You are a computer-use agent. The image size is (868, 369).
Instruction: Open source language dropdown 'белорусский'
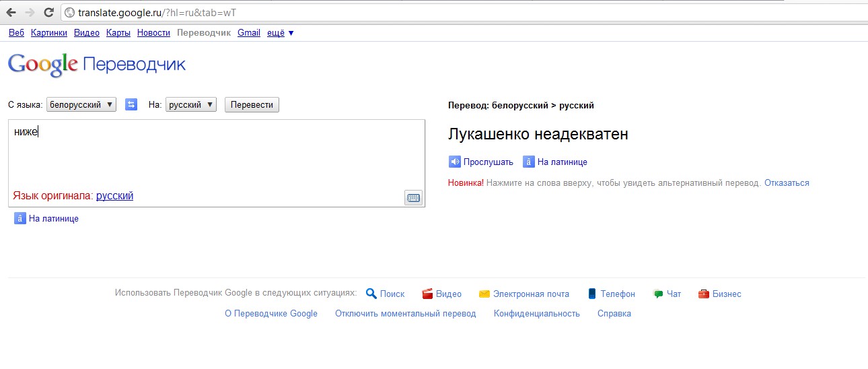click(81, 104)
